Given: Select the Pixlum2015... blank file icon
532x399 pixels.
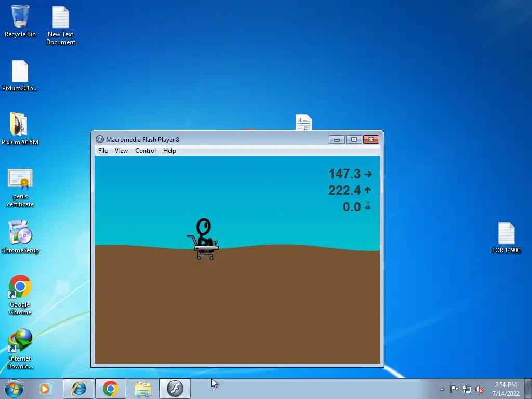Looking at the screenshot, I should click(20, 76).
